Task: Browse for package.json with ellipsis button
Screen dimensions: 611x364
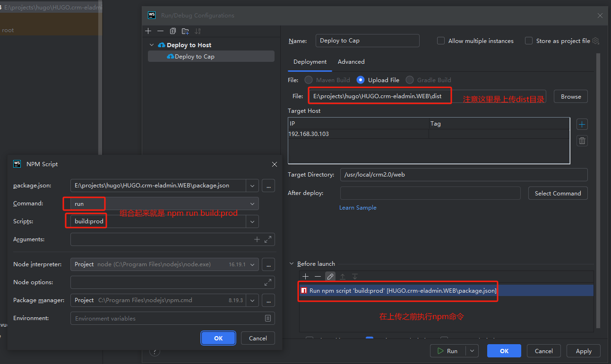Action: click(268, 186)
